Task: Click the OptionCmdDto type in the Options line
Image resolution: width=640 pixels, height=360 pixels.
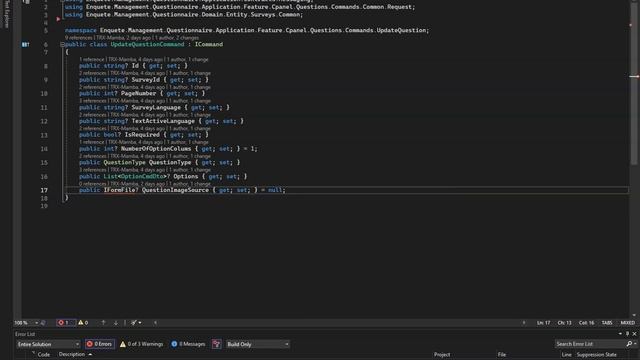Action: point(142,177)
